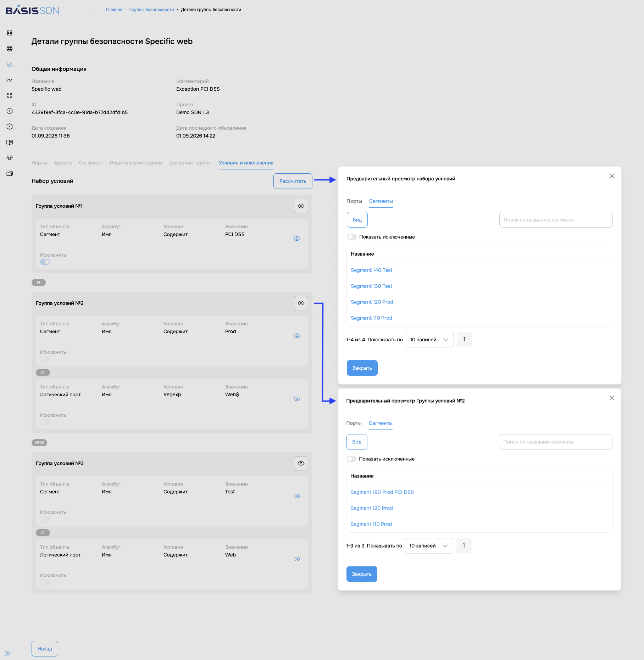Open the folders icon in sidebar
Viewport: 644px width, 660px height.
pos(10,173)
